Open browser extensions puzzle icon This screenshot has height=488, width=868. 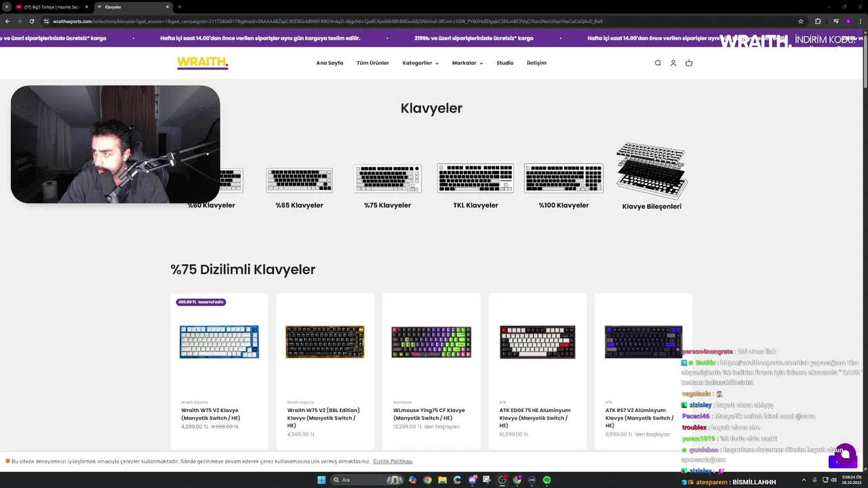(x=818, y=21)
